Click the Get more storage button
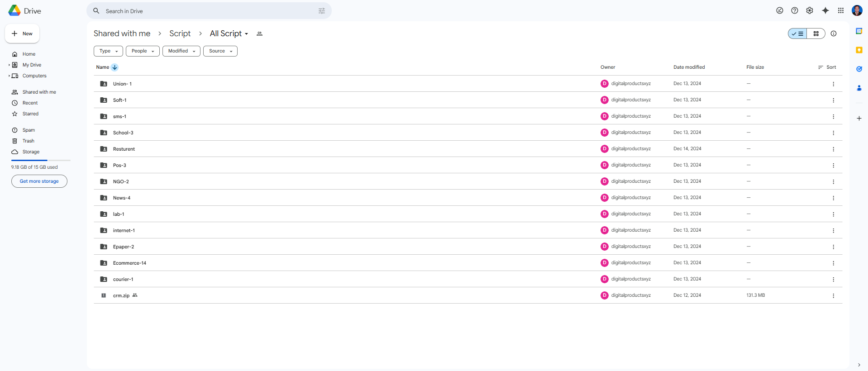Screen dimensions: 868x371 [x=39, y=181]
